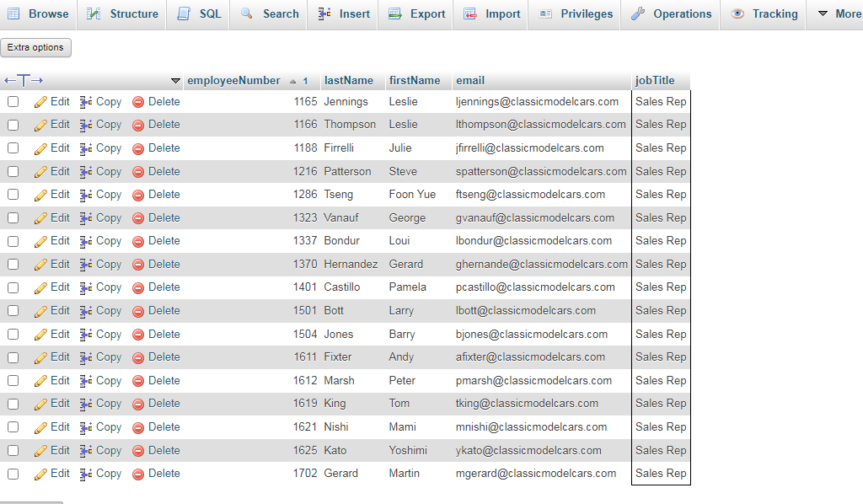This screenshot has height=504, width=863.
Task: Open the Export tab
Action: (x=416, y=13)
